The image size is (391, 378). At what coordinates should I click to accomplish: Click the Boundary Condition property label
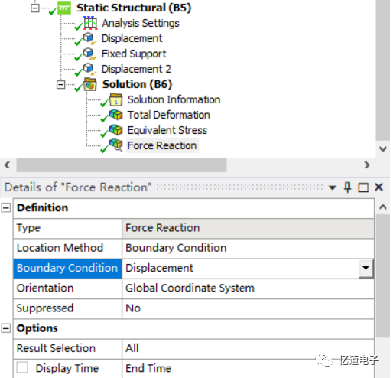pyautogui.click(x=67, y=268)
